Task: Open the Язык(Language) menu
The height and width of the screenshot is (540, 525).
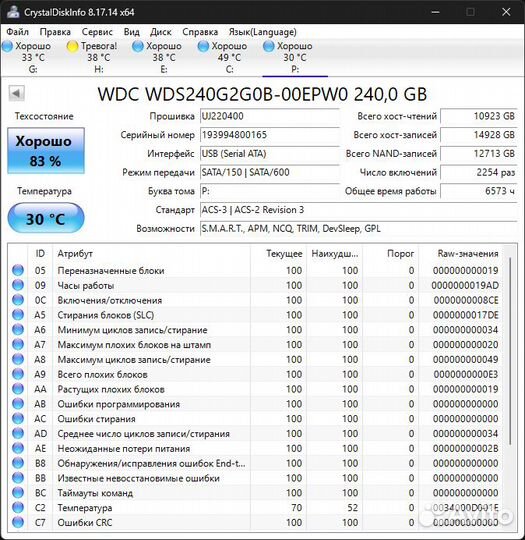Action: (262, 32)
